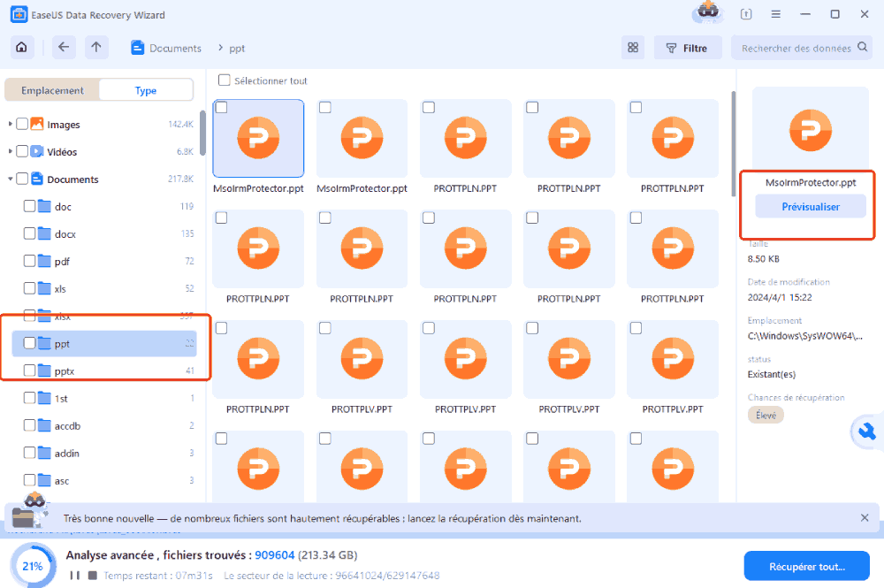The height and width of the screenshot is (588, 884).
Task: Click the pdf folder icon
Action: click(x=44, y=261)
